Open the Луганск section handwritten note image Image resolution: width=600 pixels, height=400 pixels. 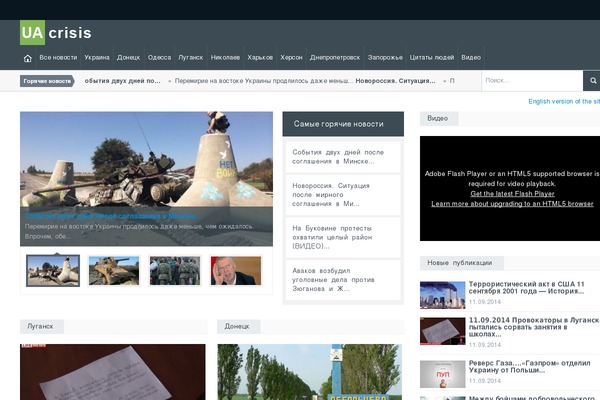point(113,372)
